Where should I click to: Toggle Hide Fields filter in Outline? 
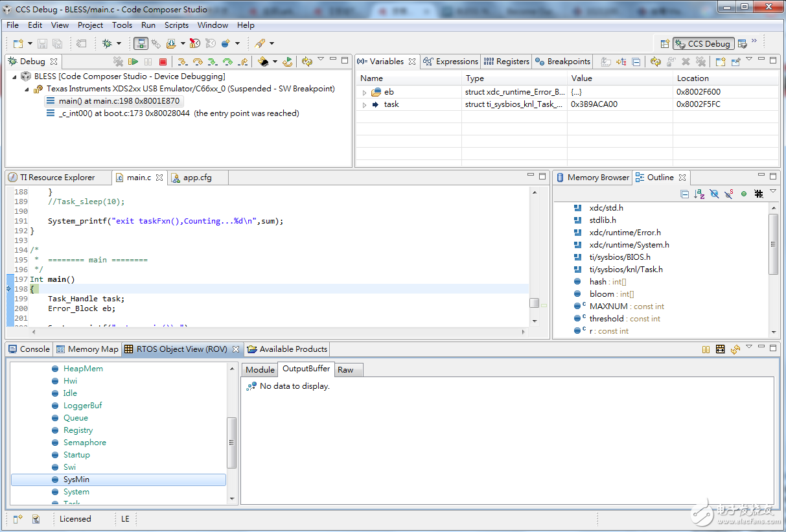(714, 194)
